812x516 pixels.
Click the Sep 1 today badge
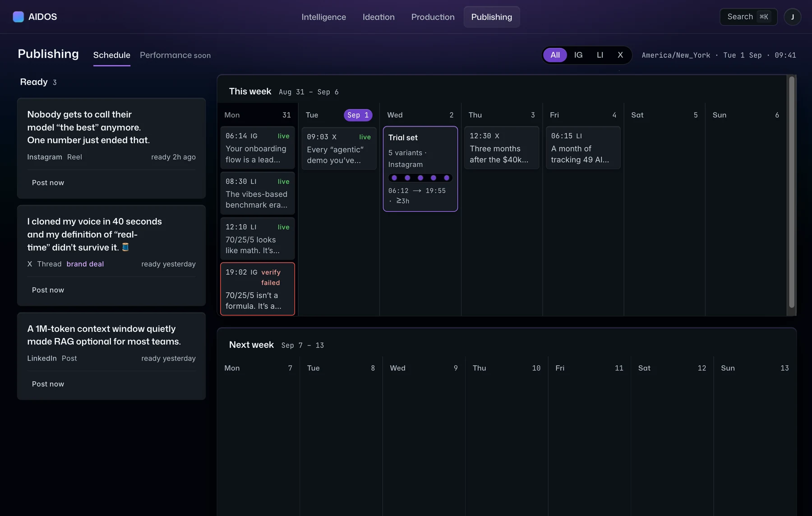358,115
